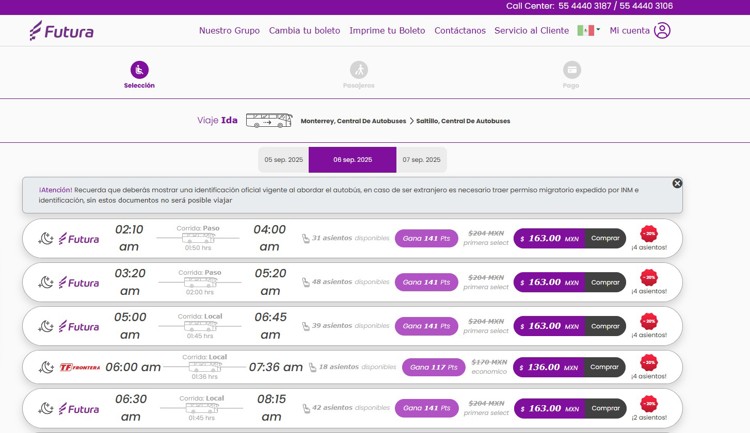Click the Saltillo, Central De Autobuses destination text

pos(463,121)
